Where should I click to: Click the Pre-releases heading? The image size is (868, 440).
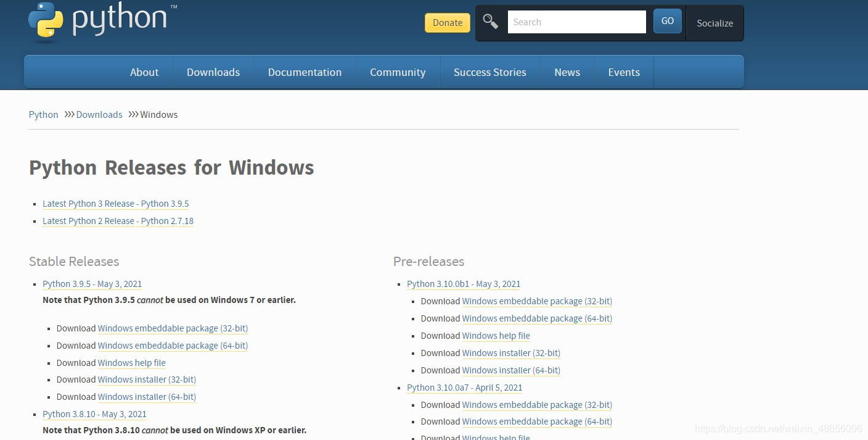click(x=429, y=262)
